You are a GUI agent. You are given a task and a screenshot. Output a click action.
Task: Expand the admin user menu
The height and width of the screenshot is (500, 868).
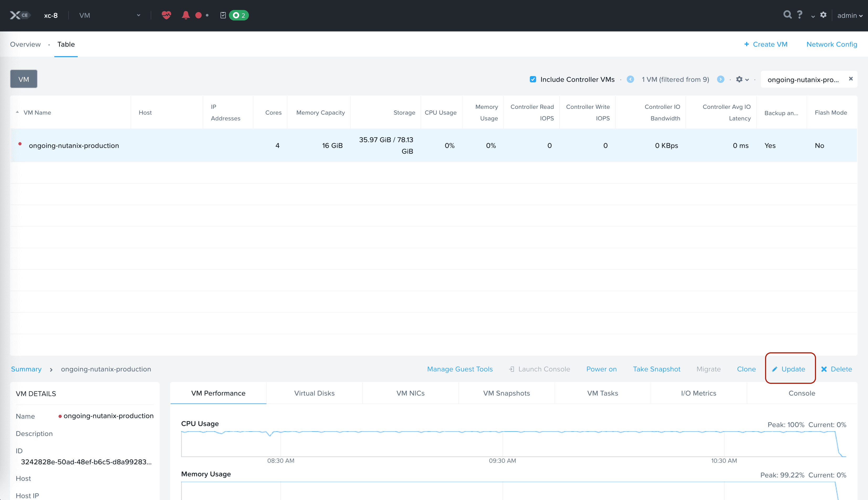tap(849, 15)
